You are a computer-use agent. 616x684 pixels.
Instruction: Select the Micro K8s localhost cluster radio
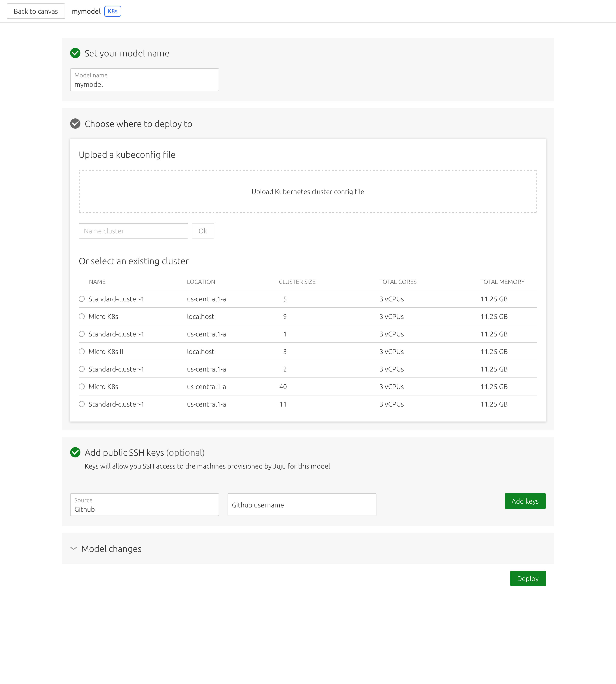81,317
